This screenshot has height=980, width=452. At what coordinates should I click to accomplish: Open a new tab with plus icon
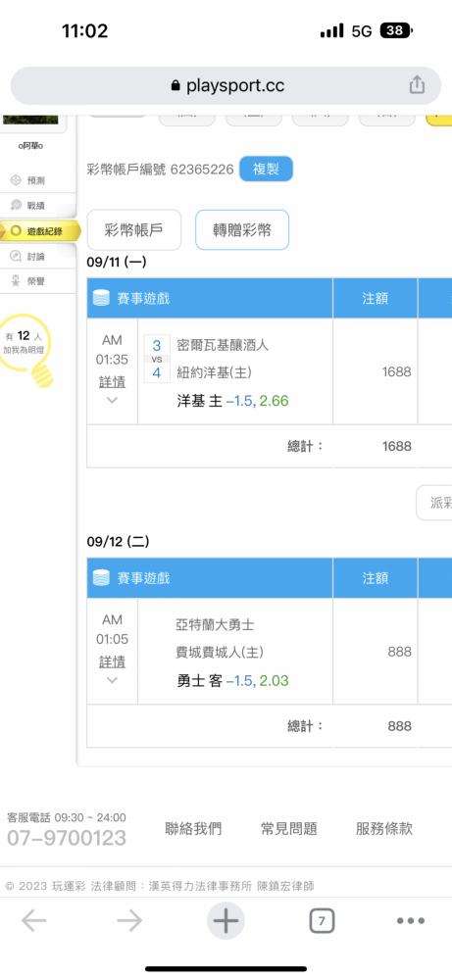(226, 920)
